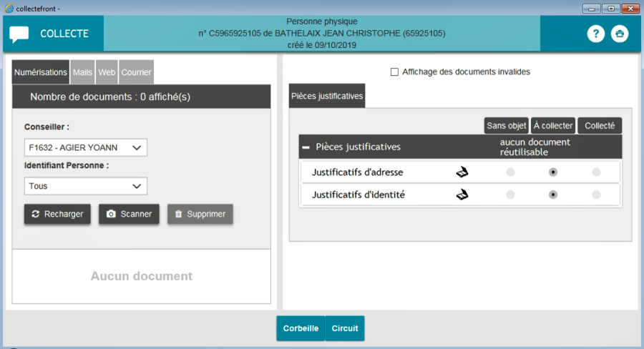
Task: Select Sans objet for Justificatifs d'adresse
Action: [x=510, y=172]
